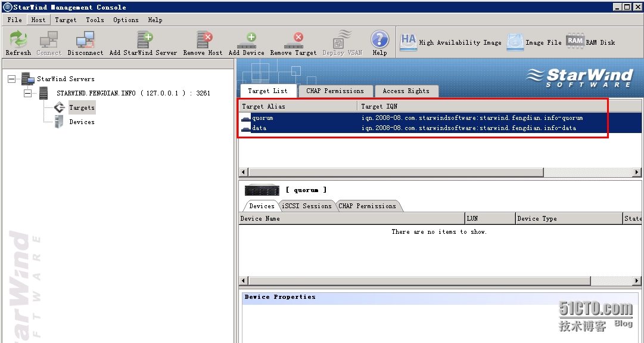Click target list scrollbar right arrow
This screenshot has width=644, height=343.
(637, 172)
